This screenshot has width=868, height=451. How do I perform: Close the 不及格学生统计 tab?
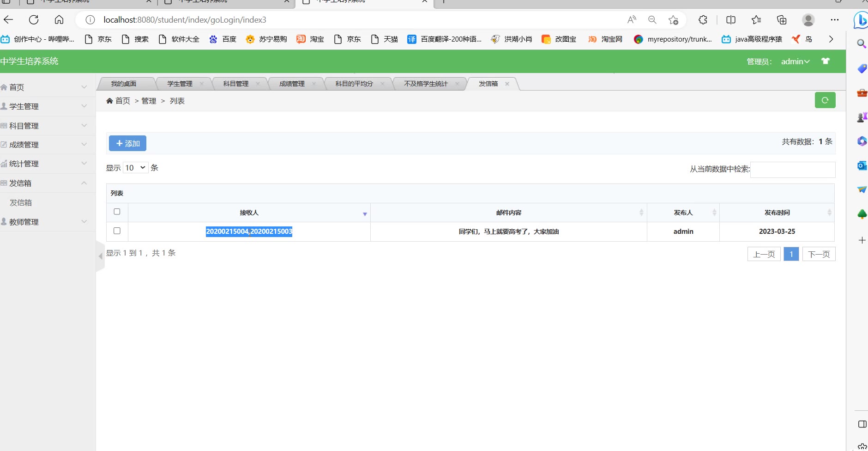[x=457, y=84]
